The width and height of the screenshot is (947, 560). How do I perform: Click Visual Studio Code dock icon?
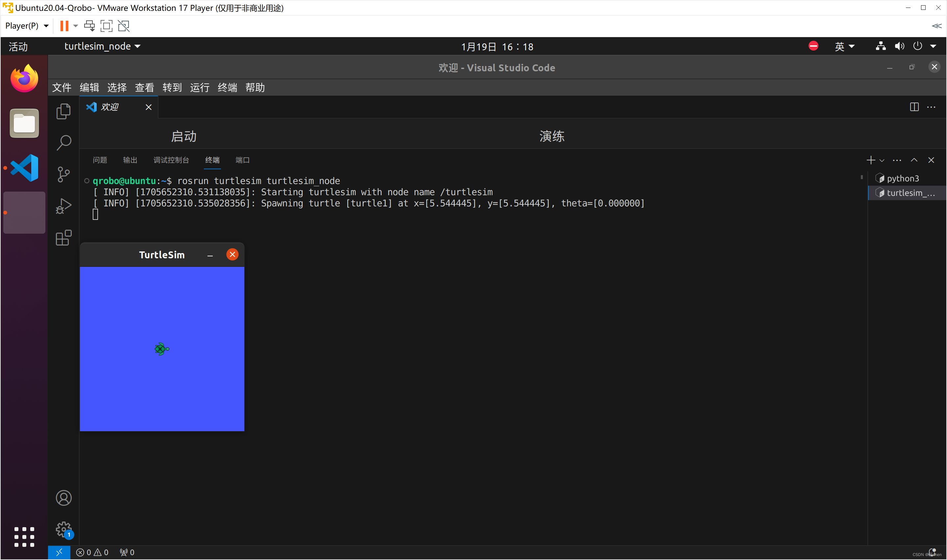24,168
